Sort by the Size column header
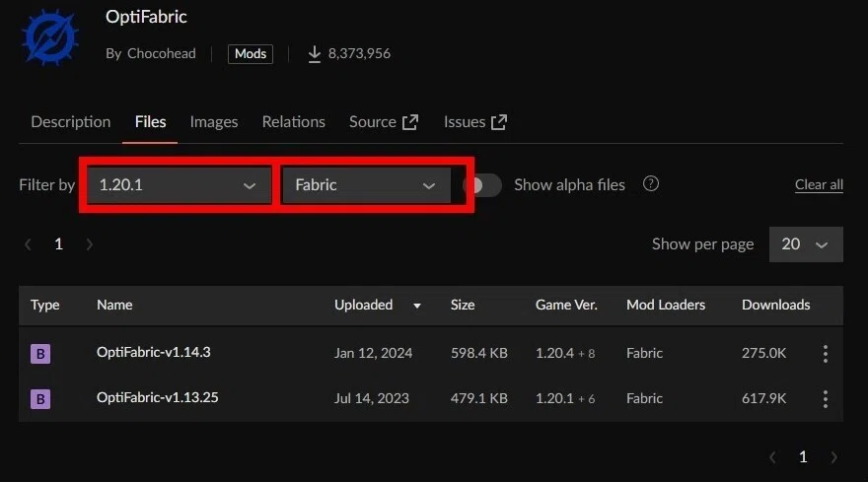868x482 pixels. pyautogui.click(x=463, y=305)
